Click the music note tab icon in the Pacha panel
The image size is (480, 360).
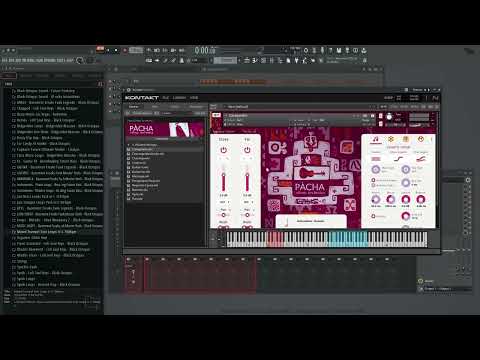click(x=376, y=139)
